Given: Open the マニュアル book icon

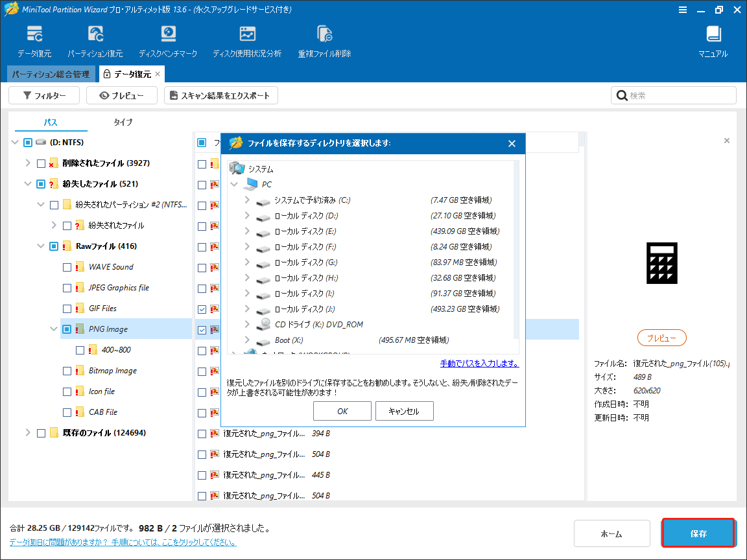Looking at the screenshot, I should click(x=713, y=34).
